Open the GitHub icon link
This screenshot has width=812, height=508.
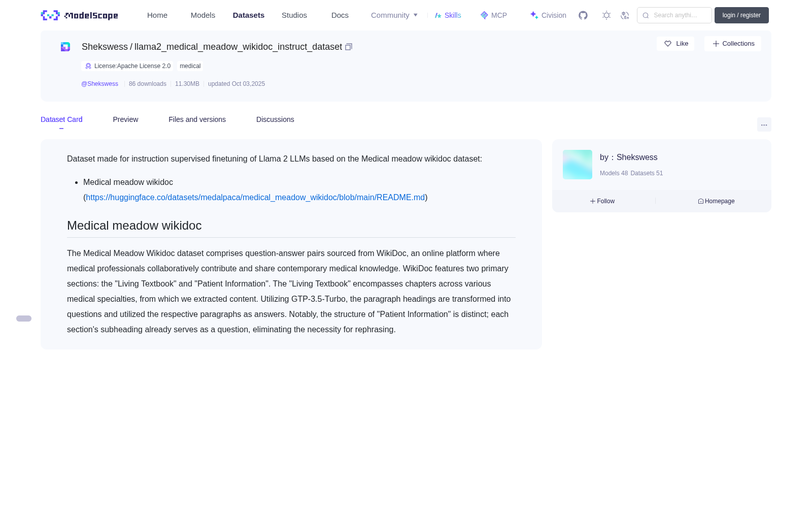[x=583, y=15]
